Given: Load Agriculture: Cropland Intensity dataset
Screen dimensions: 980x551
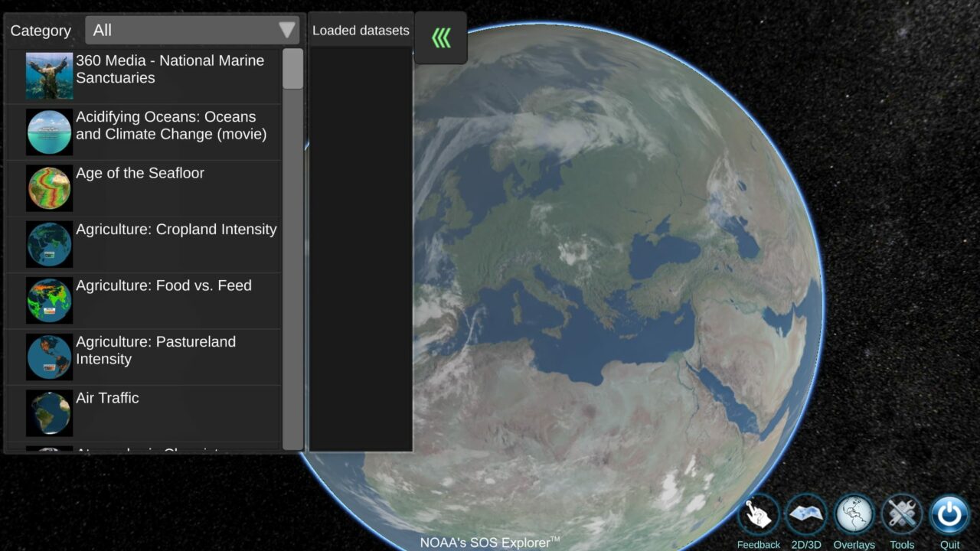Looking at the screenshot, I should point(176,230).
